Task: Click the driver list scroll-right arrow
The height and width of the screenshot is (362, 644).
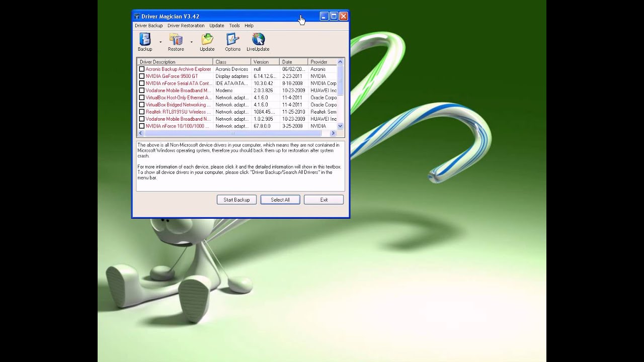Action: (333, 133)
